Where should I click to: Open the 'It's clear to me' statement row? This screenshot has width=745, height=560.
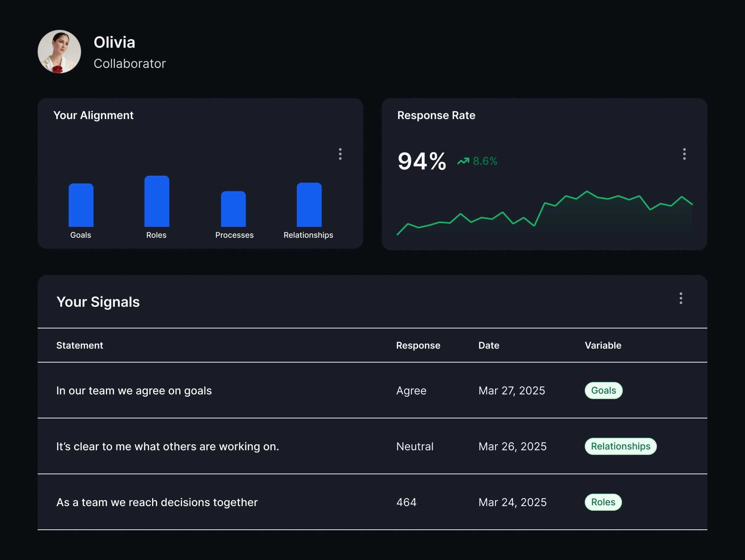coord(372,446)
